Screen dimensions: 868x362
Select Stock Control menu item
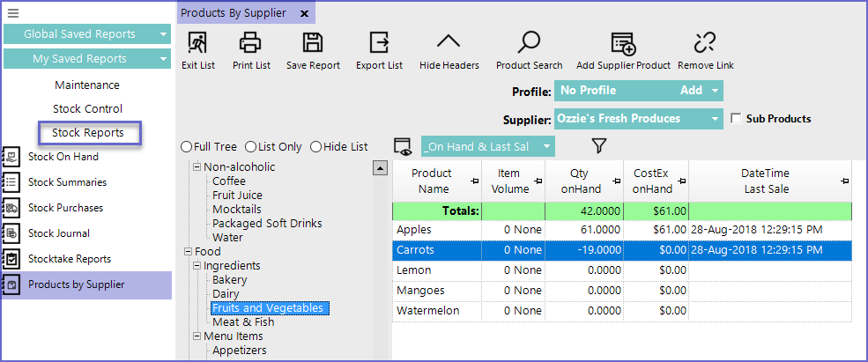pos(87,109)
